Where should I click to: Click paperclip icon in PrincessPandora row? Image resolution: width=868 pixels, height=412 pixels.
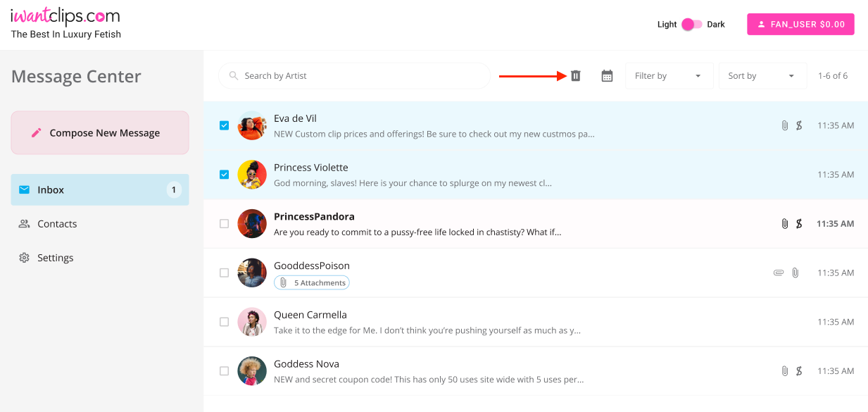pos(784,223)
